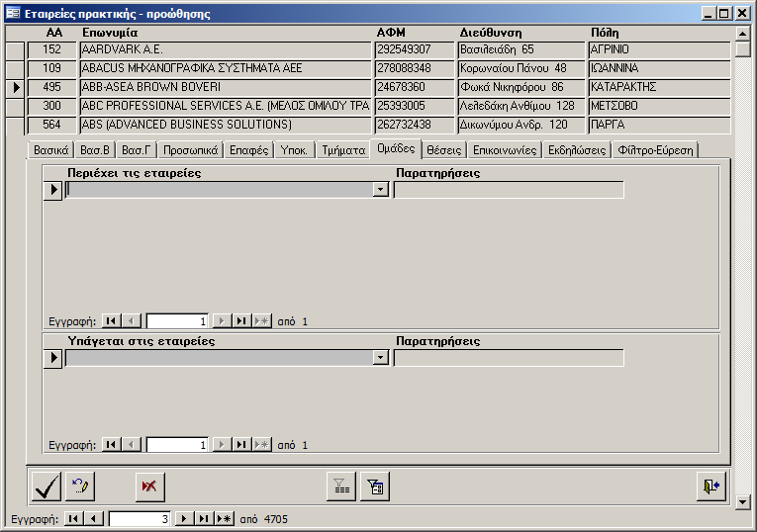This screenshot has width=757, height=532.
Task: Create new record in main navigator
Action: (x=224, y=518)
